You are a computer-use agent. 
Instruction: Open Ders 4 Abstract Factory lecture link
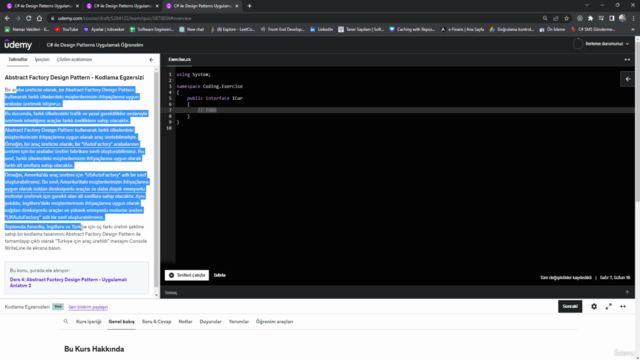pos(68,282)
